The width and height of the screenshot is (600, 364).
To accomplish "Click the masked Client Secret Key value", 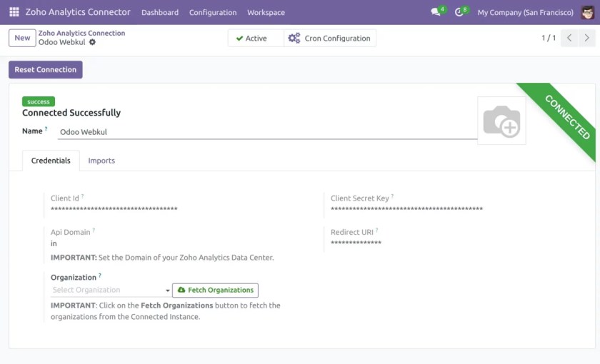I will click(406, 209).
